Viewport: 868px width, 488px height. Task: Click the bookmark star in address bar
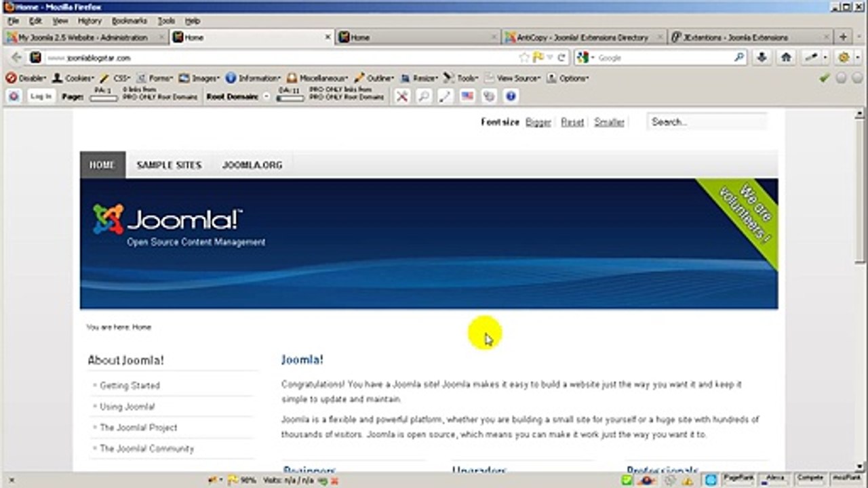(524, 58)
